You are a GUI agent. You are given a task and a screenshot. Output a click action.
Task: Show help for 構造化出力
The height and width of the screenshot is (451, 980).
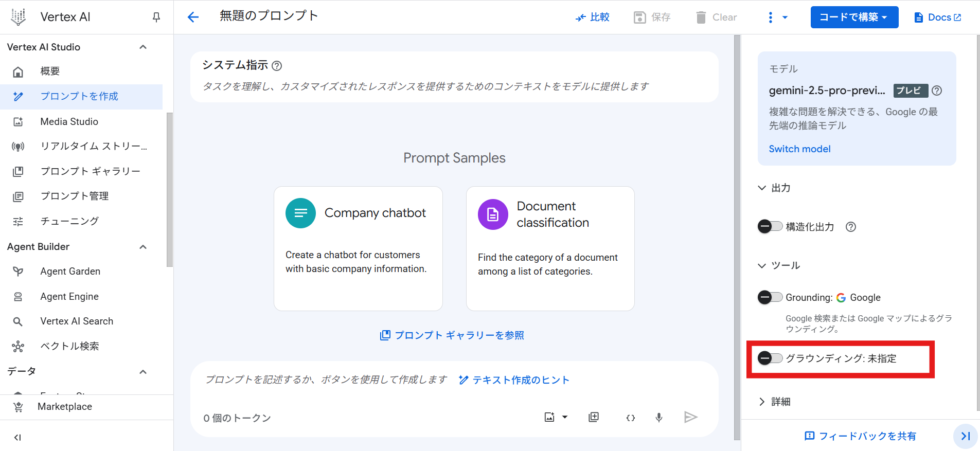pyautogui.click(x=851, y=227)
